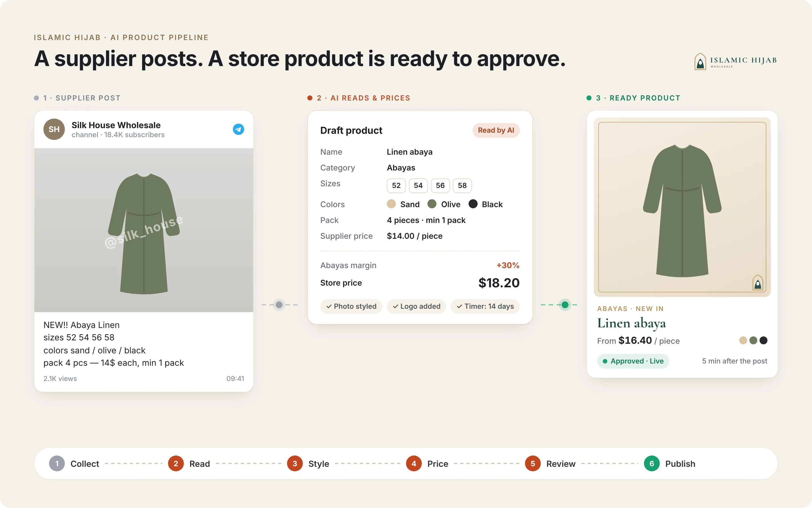This screenshot has width=812, height=508.
Task: Select size 54 chip
Action: pyautogui.click(x=418, y=185)
